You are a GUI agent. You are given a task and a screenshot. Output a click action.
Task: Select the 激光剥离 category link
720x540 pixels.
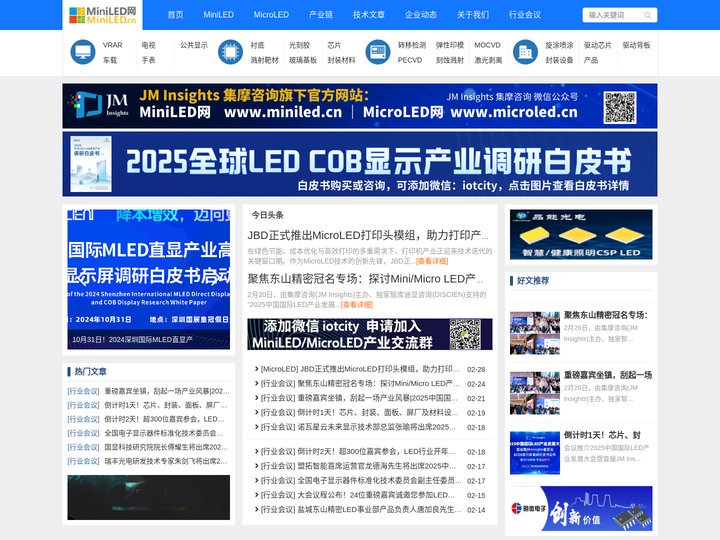(x=488, y=60)
